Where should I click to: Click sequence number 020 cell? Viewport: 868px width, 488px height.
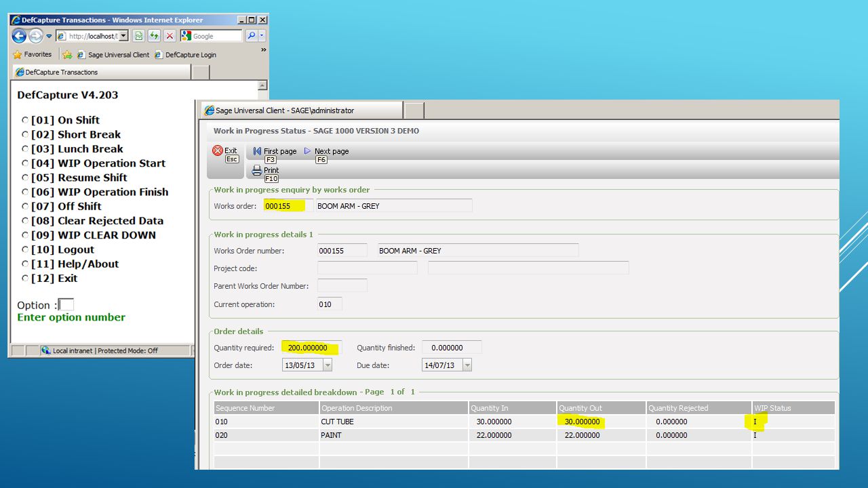(x=267, y=435)
